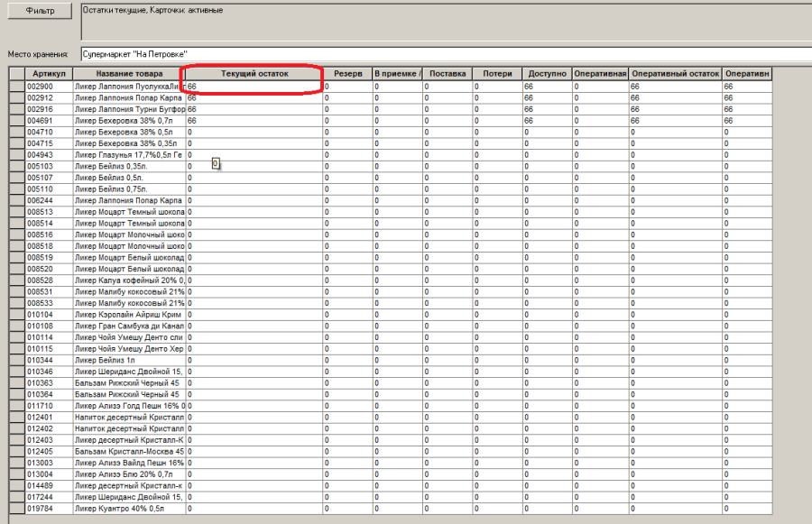
Task: Click Ликер Кэролайн Айриш Крим name
Action: pyautogui.click(x=129, y=314)
